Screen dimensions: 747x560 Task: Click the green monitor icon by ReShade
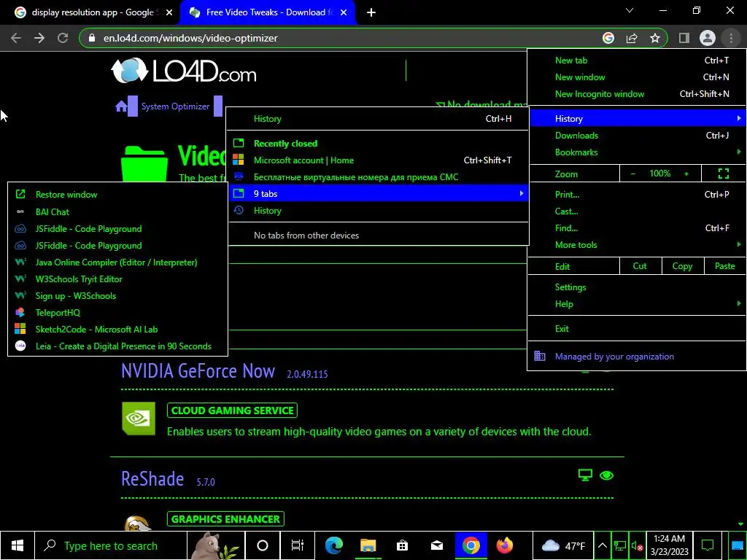[585, 475]
